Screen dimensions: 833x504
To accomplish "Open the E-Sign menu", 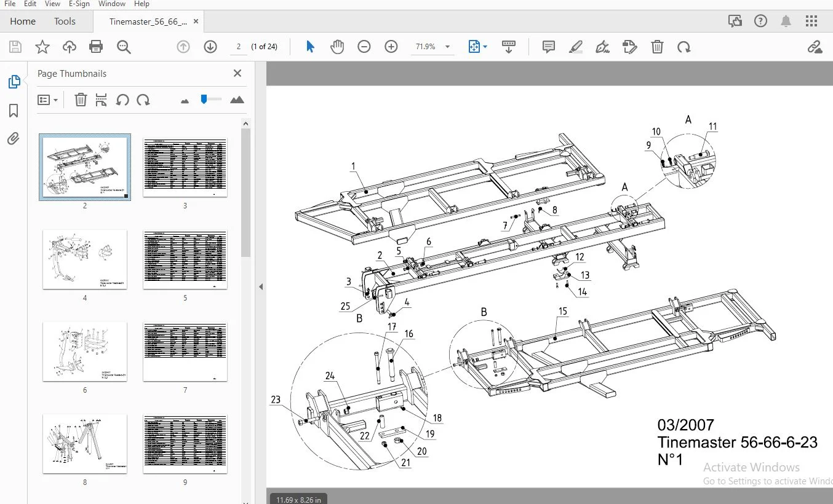I will [x=79, y=4].
